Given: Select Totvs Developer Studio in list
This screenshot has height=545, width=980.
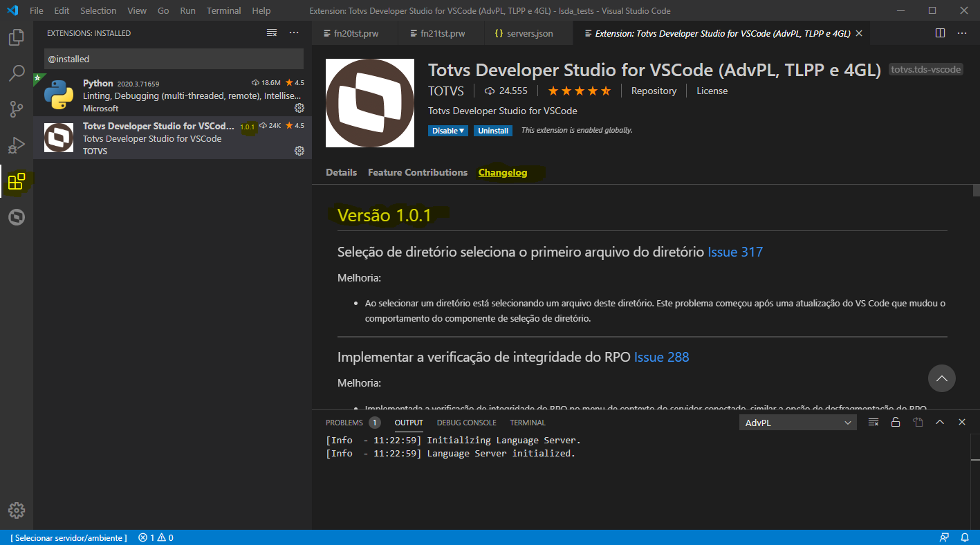Looking at the screenshot, I should (172, 138).
